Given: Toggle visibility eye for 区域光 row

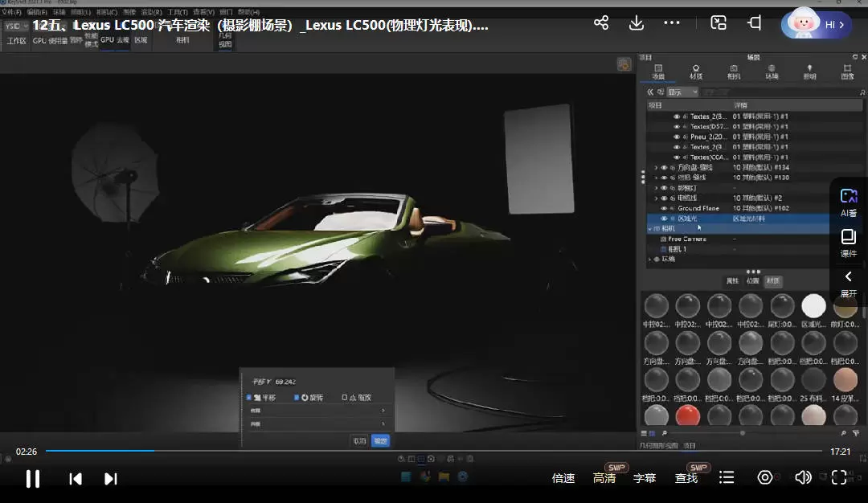Looking at the screenshot, I should tap(665, 219).
